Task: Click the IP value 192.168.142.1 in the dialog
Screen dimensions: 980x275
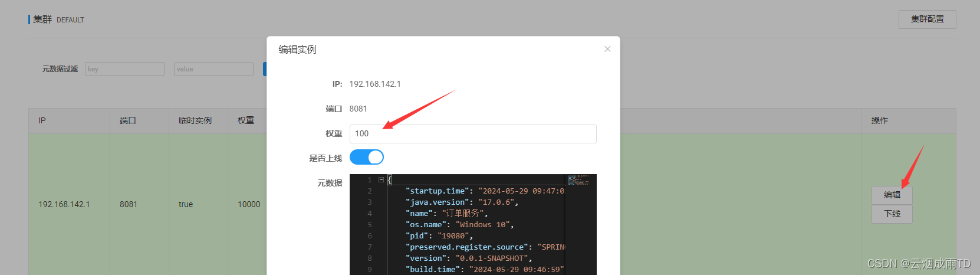Action: pos(375,84)
